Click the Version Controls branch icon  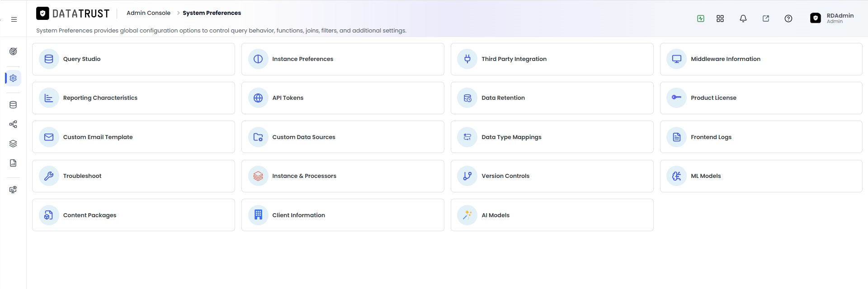tap(467, 176)
